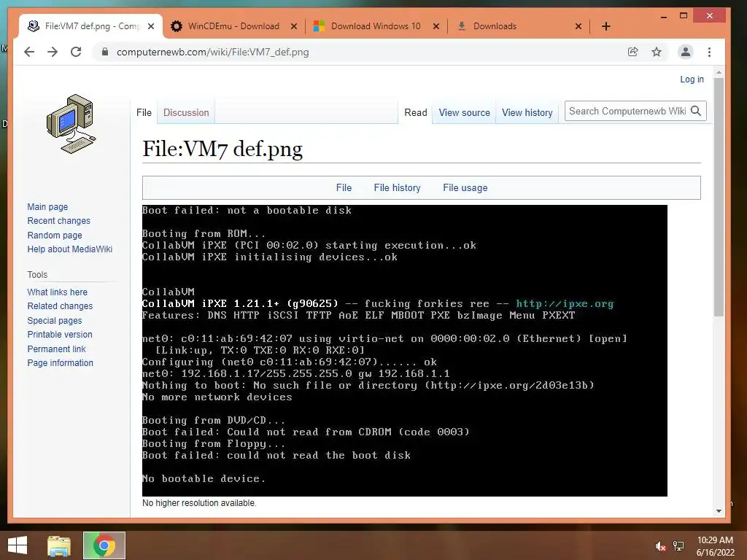Screen dimensions: 747x560
Task: Open a new tab
Action: pyautogui.click(x=606, y=26)
